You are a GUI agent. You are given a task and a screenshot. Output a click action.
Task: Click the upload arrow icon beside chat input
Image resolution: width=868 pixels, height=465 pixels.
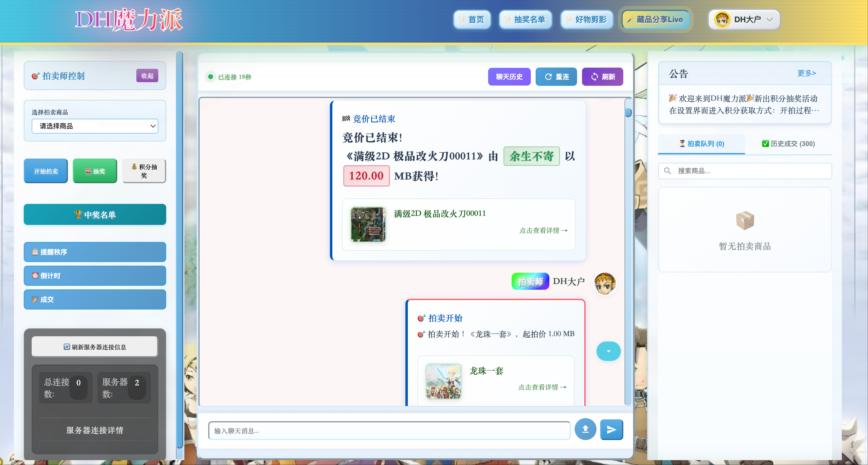point(585,430)
